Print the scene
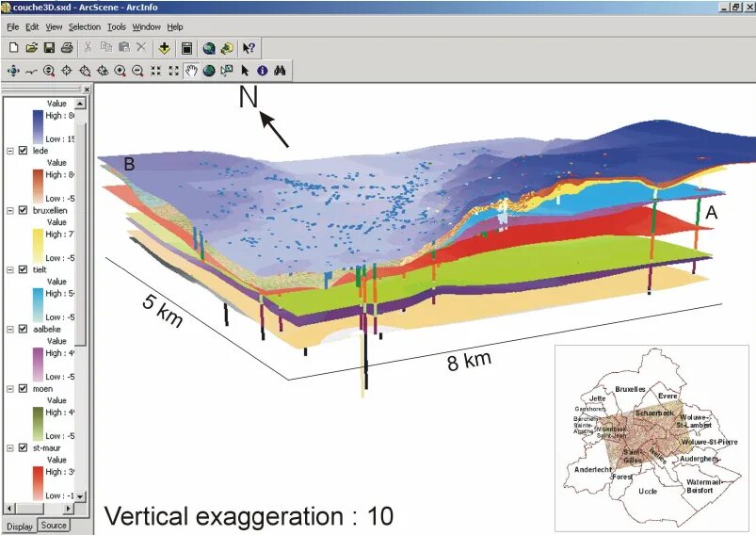The height and width of the screenshot is (535, 756). point(67,48)
